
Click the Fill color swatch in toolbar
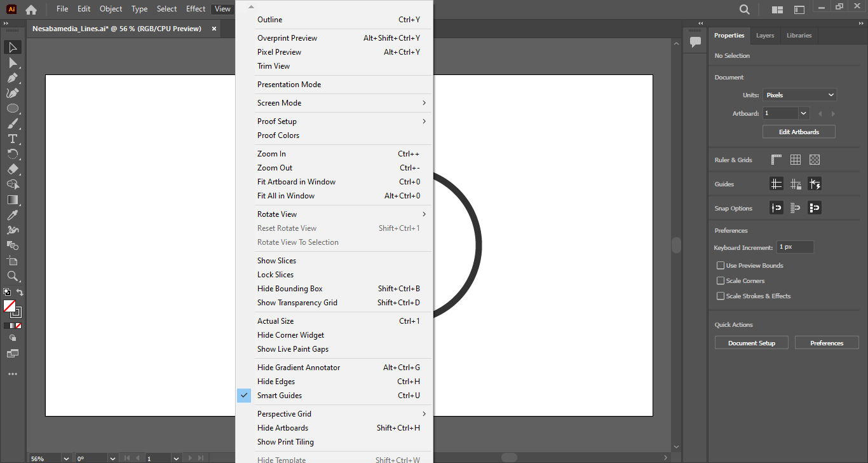(10, 306)
